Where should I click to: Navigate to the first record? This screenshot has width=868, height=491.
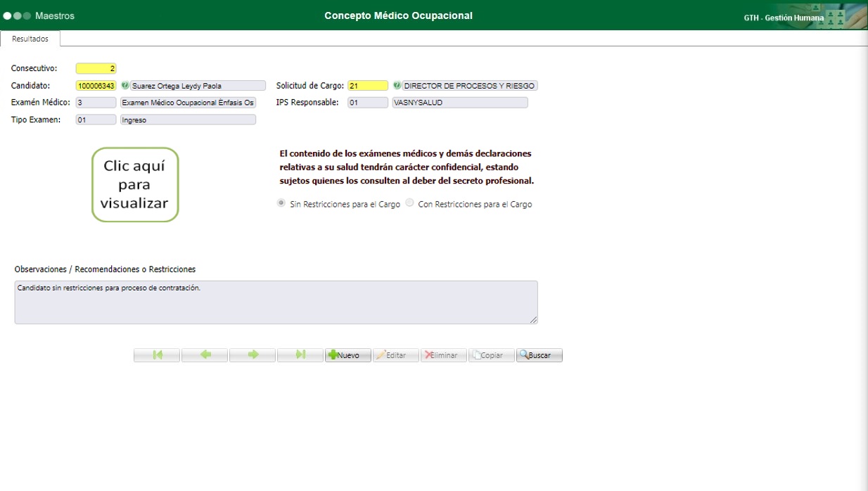(156, 355)
